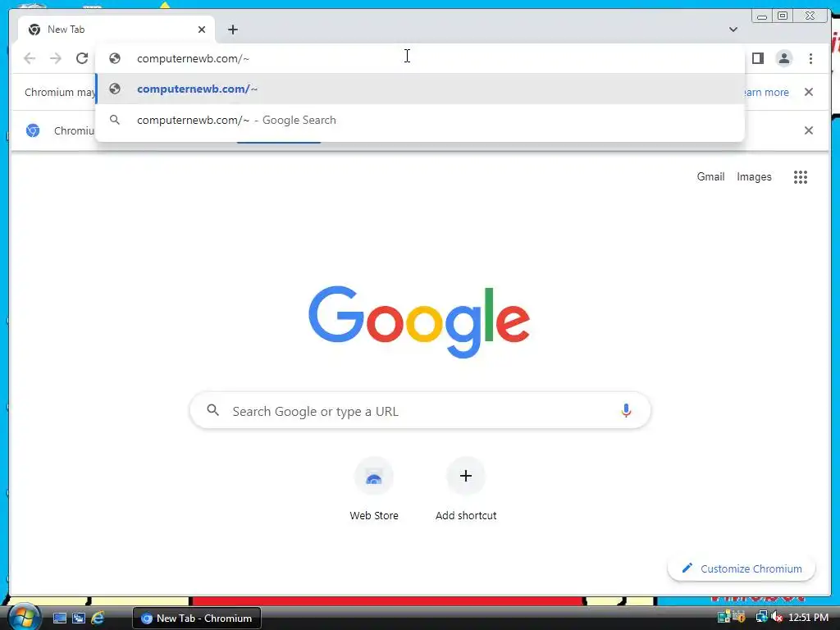Dismiss the second Chromium infobar

pyautogui.click(x=809, y=130)
